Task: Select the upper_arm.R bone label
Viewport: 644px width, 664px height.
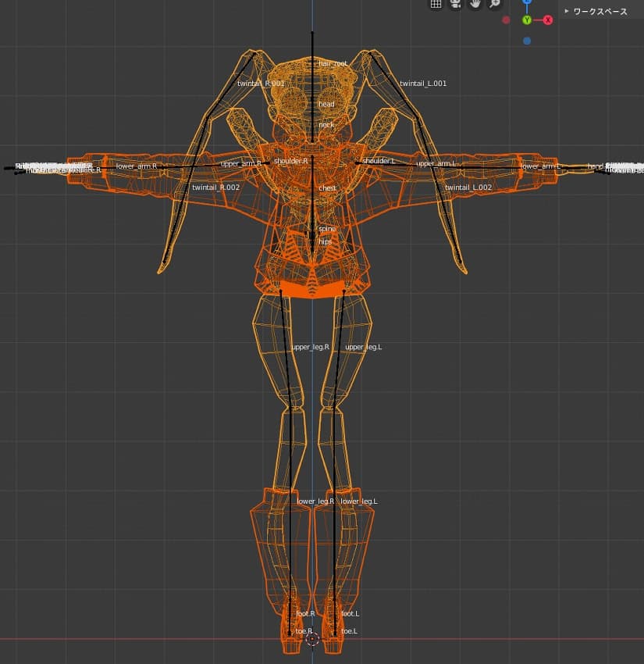Action: [x=240, y=163]
